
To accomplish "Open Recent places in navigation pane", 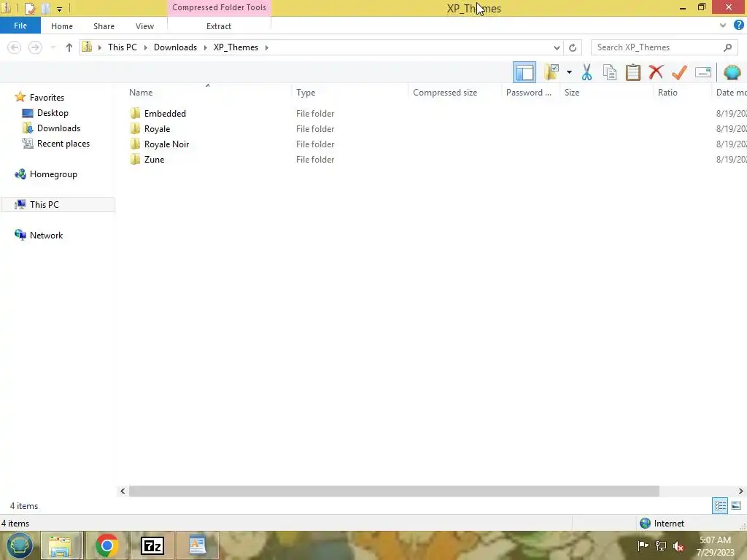I will click(63, 144).
